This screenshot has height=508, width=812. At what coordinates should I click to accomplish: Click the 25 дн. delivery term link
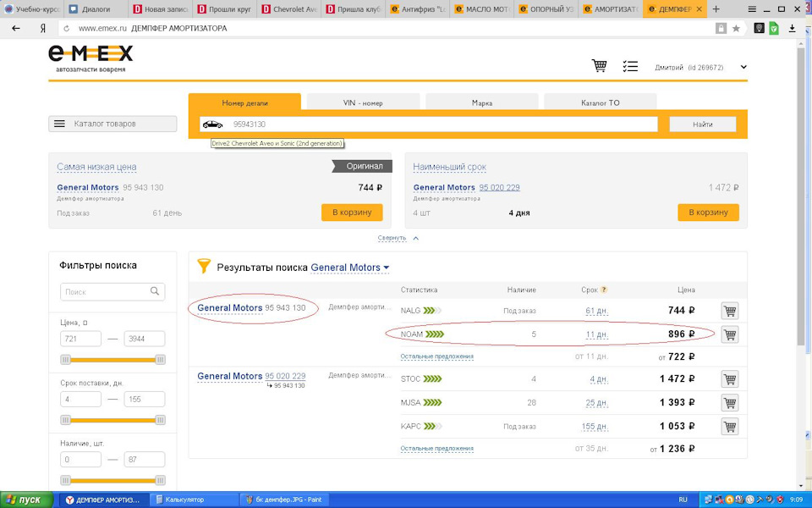(596, 402)
